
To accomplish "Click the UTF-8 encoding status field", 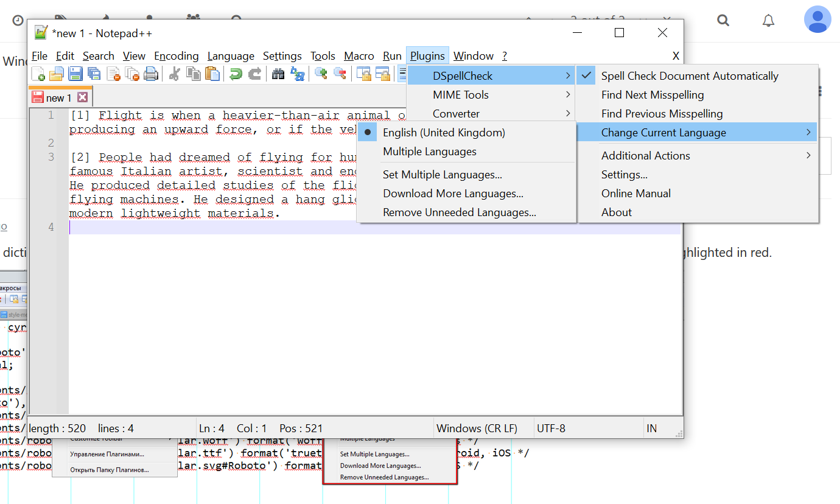I will 588,429.
